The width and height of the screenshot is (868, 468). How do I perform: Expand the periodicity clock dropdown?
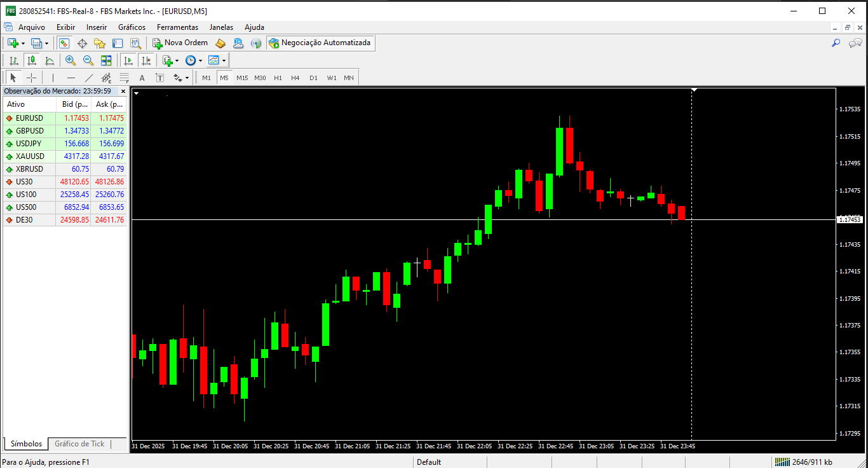pos(200,61)
